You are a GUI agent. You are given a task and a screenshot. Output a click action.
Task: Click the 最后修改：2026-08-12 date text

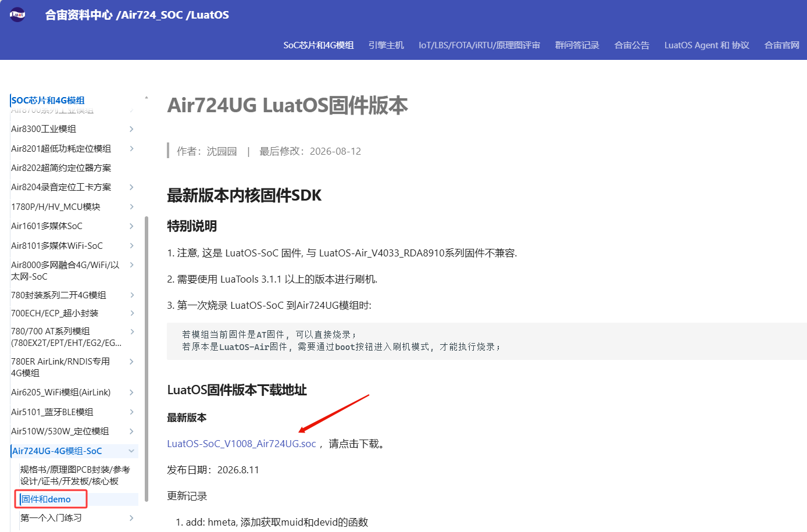point(310,152)
